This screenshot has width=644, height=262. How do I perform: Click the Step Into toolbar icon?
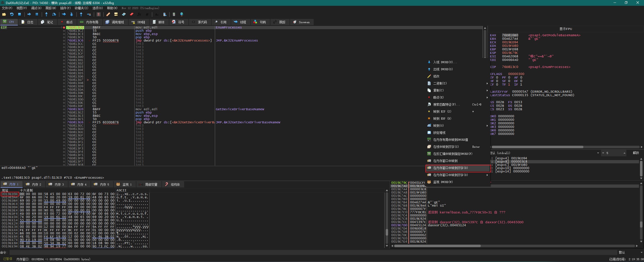pyautogui.click(x=46, y=14)
